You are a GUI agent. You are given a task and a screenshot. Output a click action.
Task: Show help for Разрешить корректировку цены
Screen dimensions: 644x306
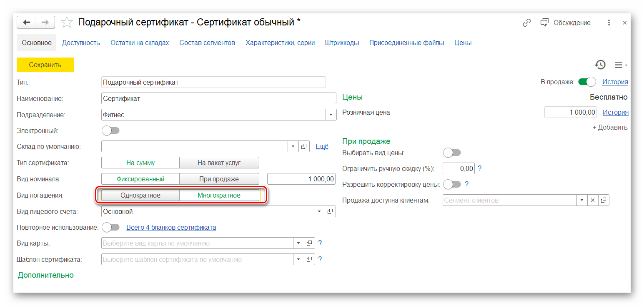pos(467,184)
